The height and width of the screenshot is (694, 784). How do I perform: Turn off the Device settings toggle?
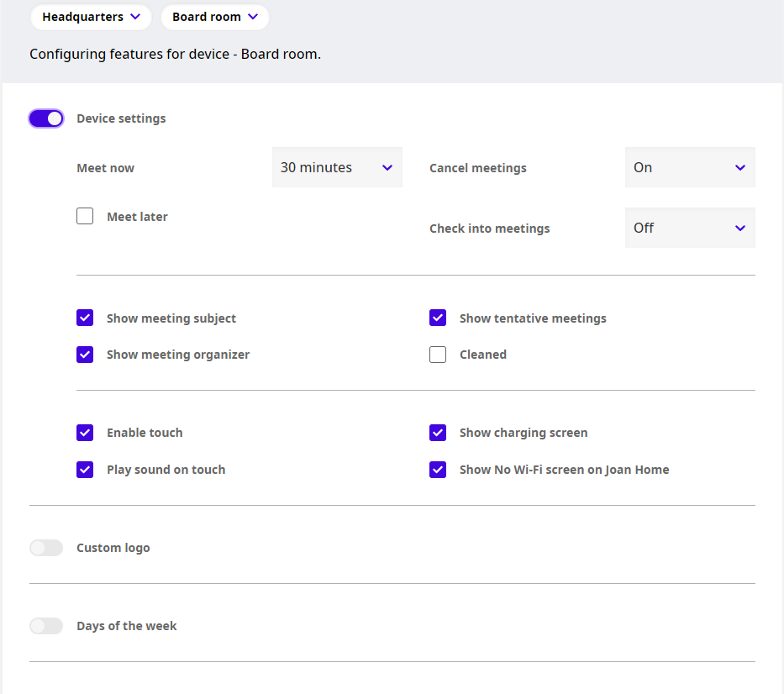(x=46, y=118)
